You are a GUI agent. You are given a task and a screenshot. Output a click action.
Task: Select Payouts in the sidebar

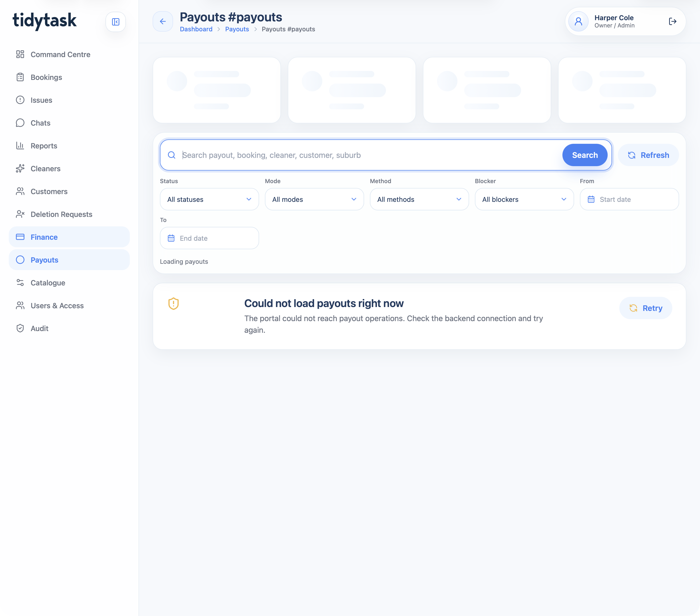point(69,260)
